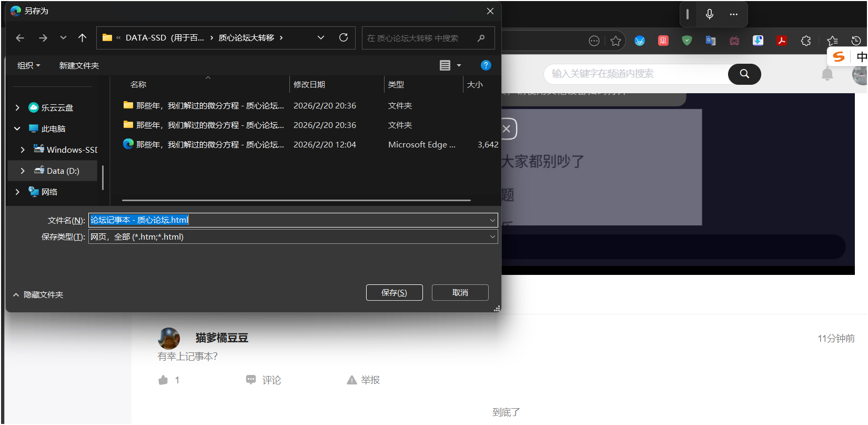Click the navigation pane vertical scrollbar
This screenshot has width=868, height=425.
pyautogui.click(x=103, y=178)
